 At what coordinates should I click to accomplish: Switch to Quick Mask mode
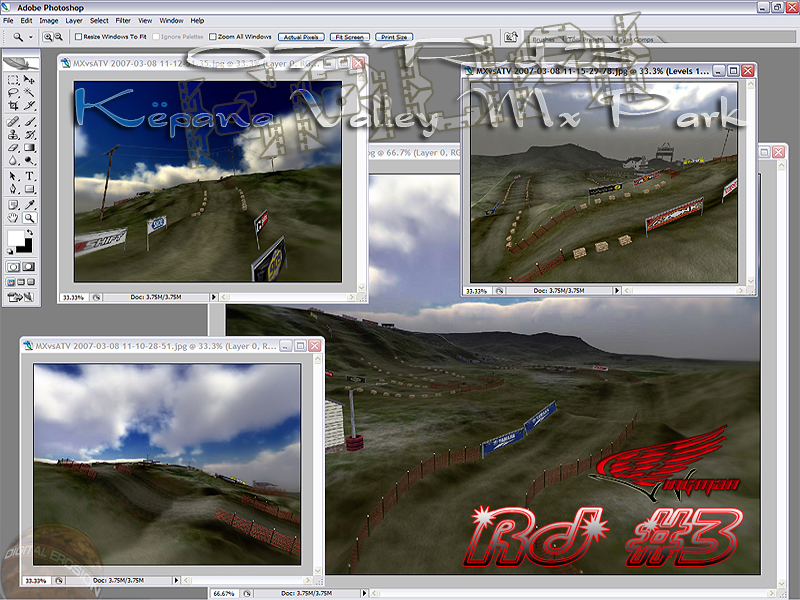click(30, 267)
